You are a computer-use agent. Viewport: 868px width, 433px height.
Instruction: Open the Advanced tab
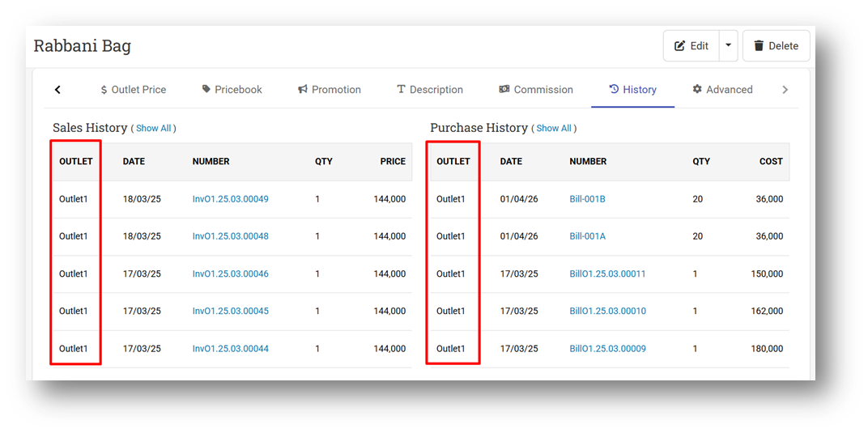point(722,90)
